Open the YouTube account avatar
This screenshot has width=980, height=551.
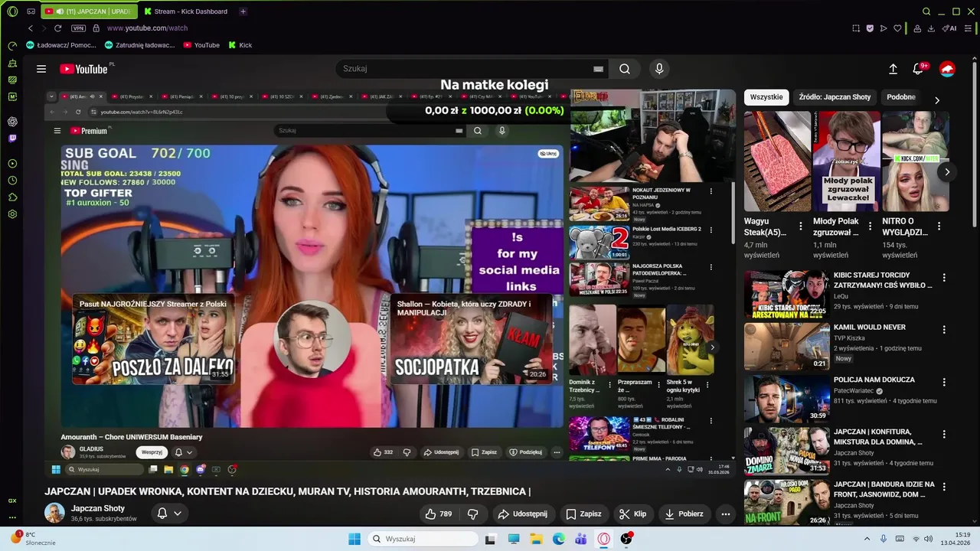[948, 69]
